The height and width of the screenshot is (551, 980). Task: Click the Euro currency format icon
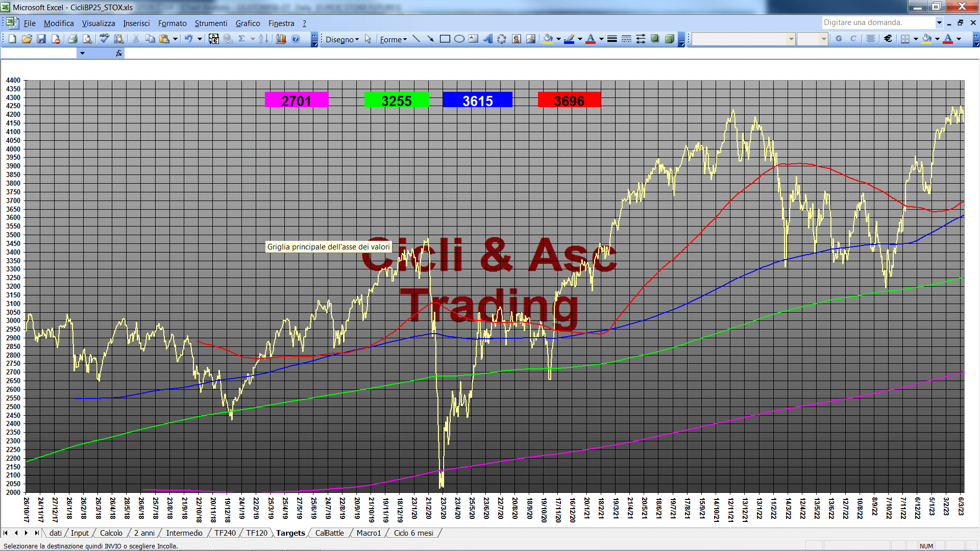pyautogui.click(x=888, y=39)
